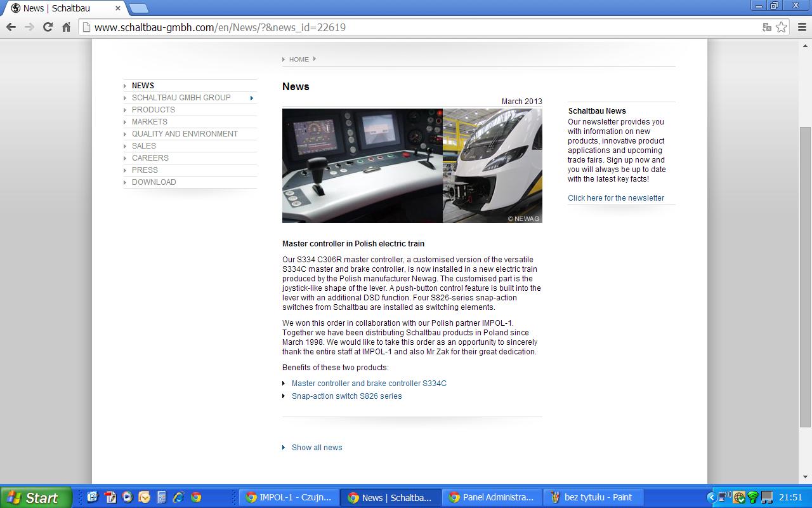
Task: Open the HOME breadcrumb link
Action: [x=299, y=59]
